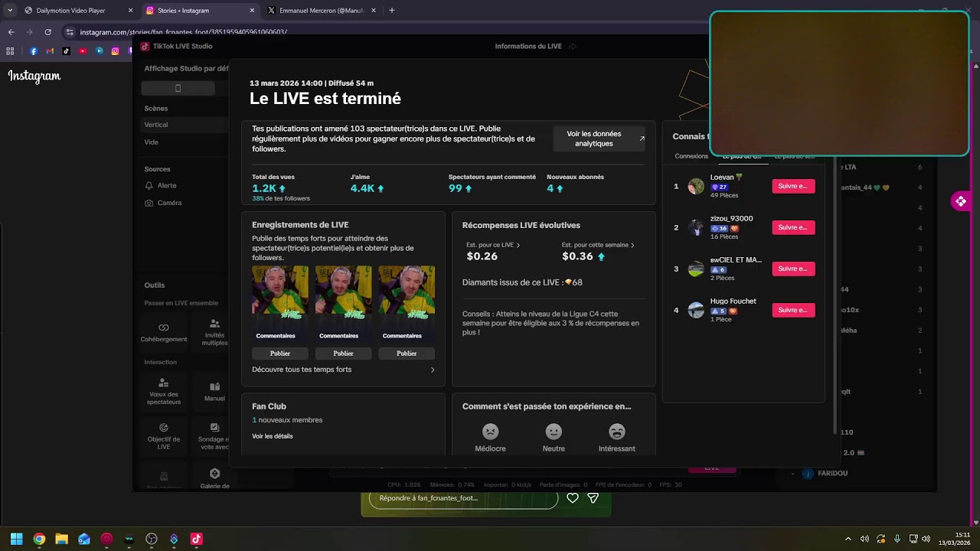The image size is (980, 551).
Task: Open a new browser tab
Action: coord(392,11)
